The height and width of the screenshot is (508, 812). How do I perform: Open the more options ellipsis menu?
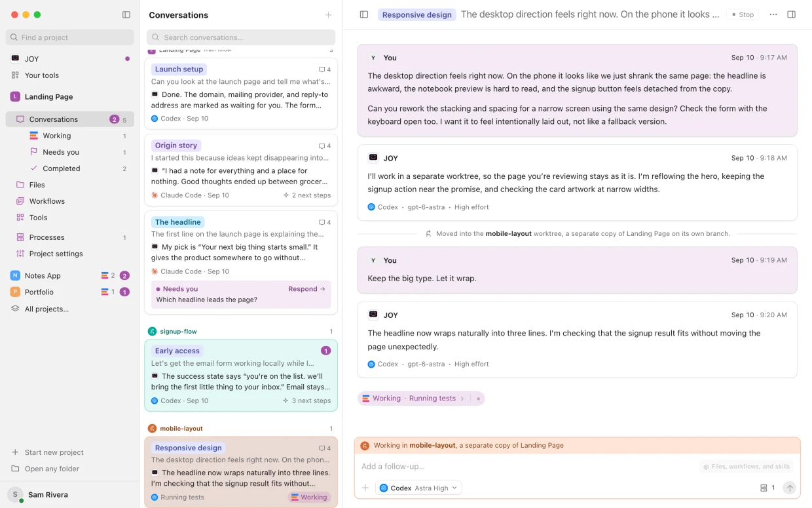coord(773,14)
